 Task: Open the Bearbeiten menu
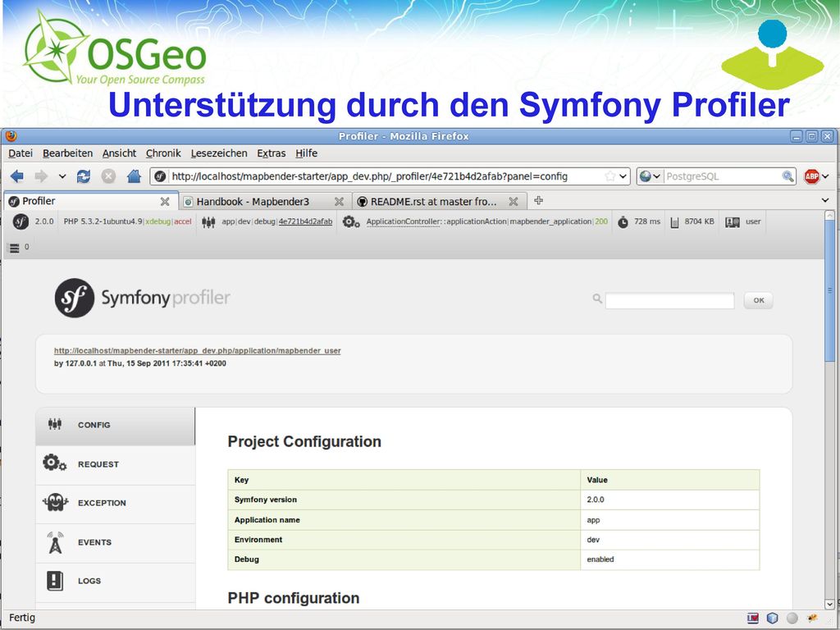coord(67,153)
